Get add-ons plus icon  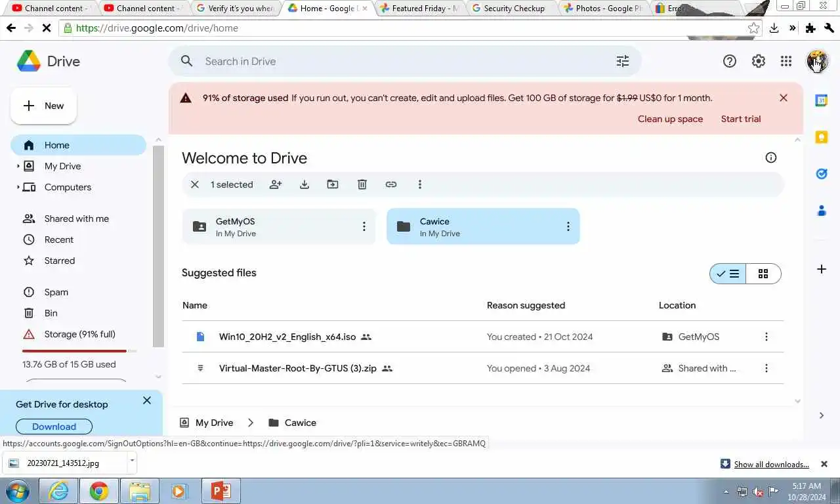pos(821,269)
